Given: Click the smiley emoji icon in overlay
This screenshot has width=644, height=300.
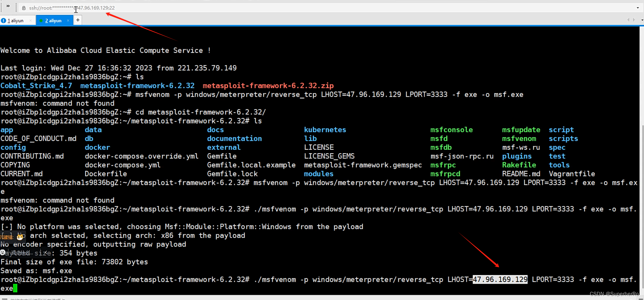Looking at the screenshot, I should tap(3, 252).
